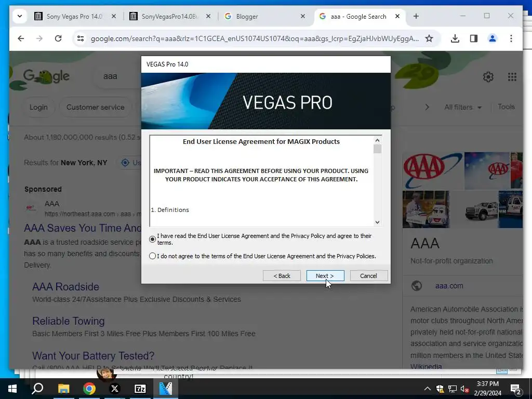
Task: Open the taskbar clock showing 3:37 PM
Action: (487, 389)
